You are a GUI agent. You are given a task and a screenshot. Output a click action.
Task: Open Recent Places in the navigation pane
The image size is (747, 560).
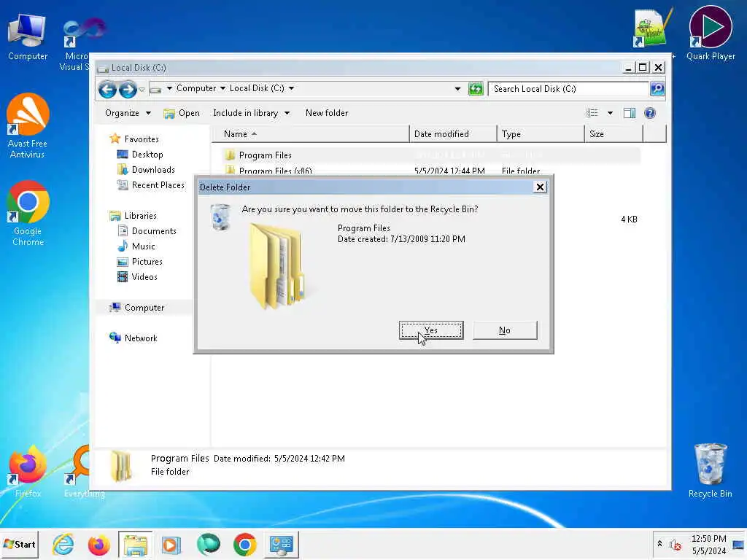150,184
